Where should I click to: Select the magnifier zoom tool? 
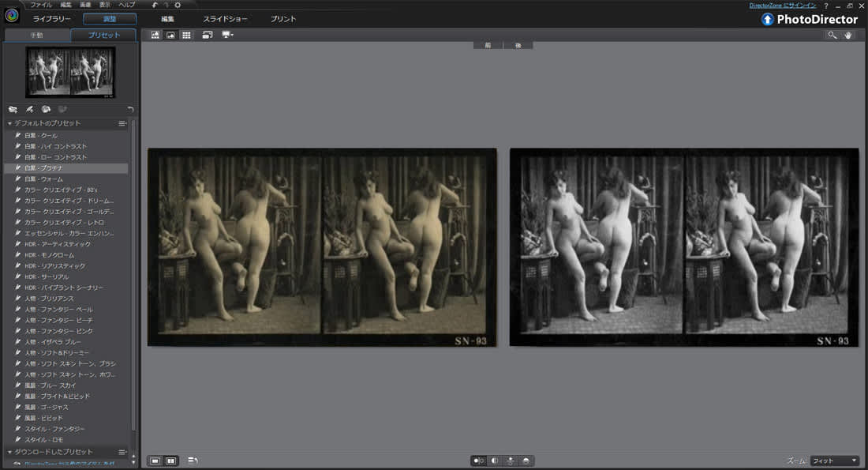click(x=832, y=36)
